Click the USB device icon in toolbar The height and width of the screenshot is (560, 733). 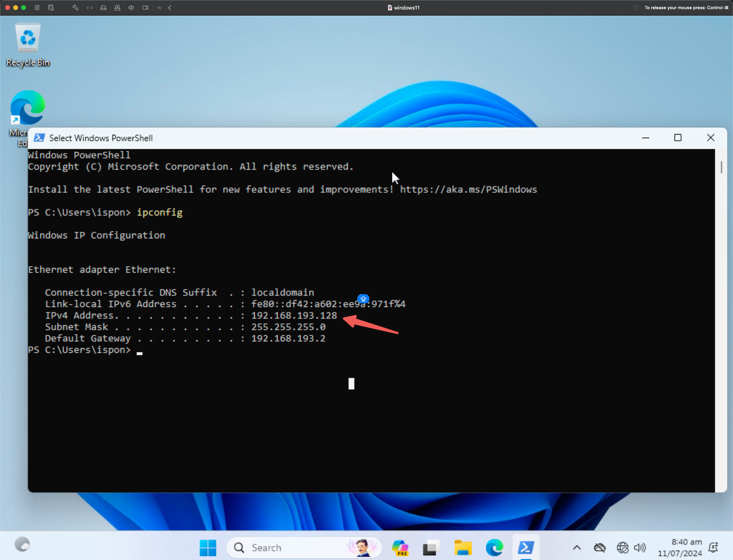[x=159, y=8]
